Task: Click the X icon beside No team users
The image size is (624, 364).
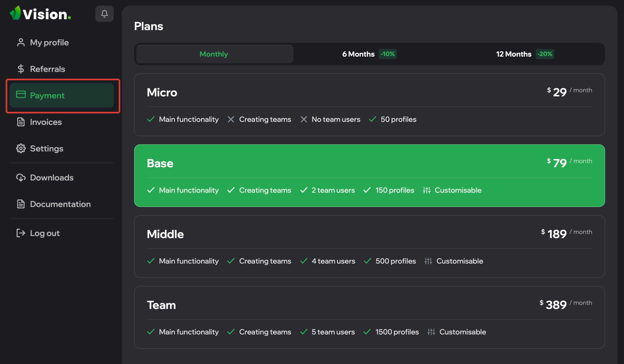Action: coord(304,119)
